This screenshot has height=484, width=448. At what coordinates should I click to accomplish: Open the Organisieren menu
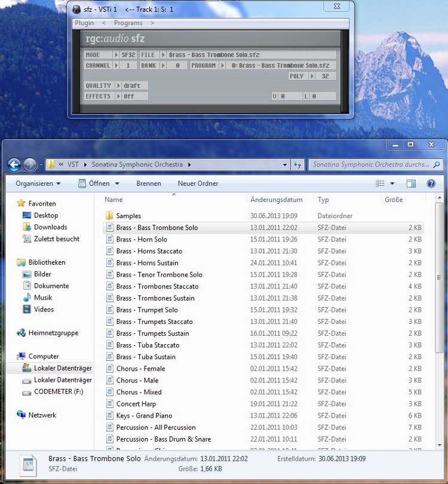click(38, 183)
